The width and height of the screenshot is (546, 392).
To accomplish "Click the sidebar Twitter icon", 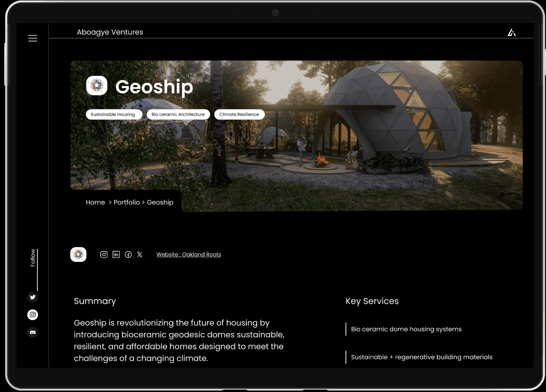I will point(33,297).
